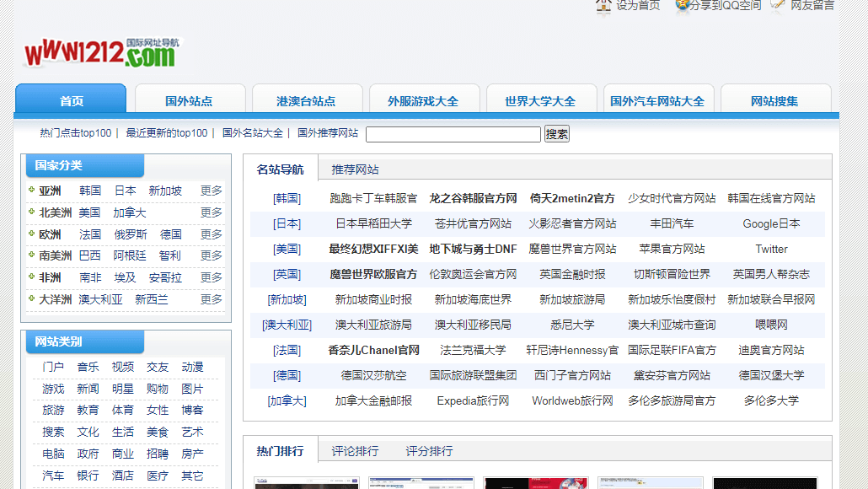Open the Twitter link under 美国
This screenshot has height=489, width=868.
pyautogui.click(x=771, y=249)
